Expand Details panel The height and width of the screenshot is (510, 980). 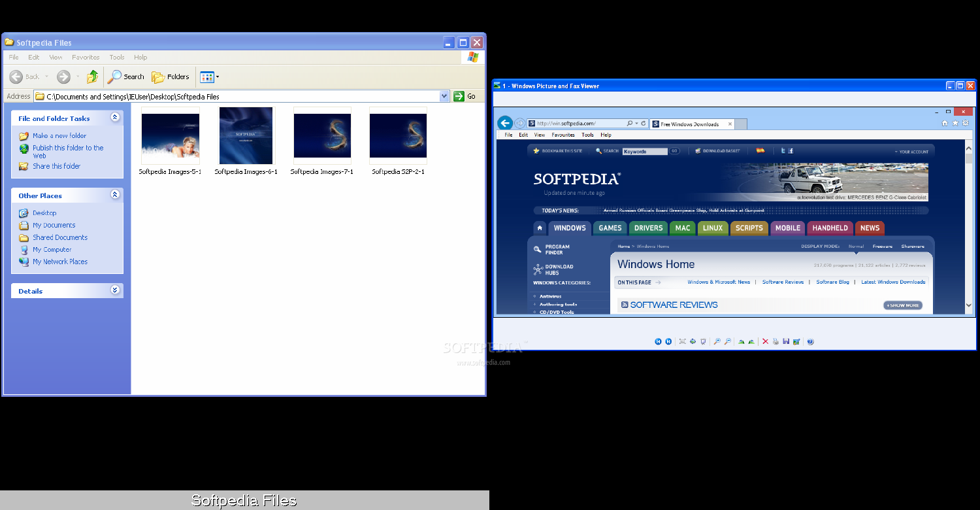point(115,290)
